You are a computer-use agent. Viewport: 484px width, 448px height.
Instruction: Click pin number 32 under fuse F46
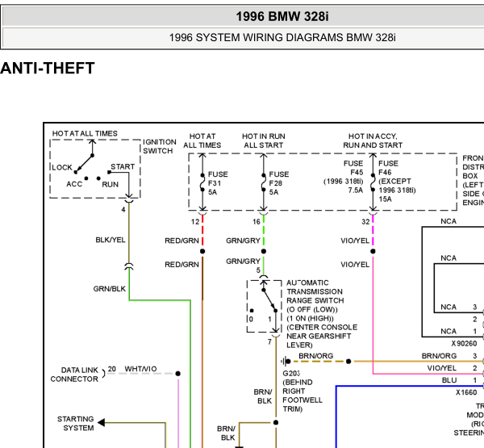365,222
